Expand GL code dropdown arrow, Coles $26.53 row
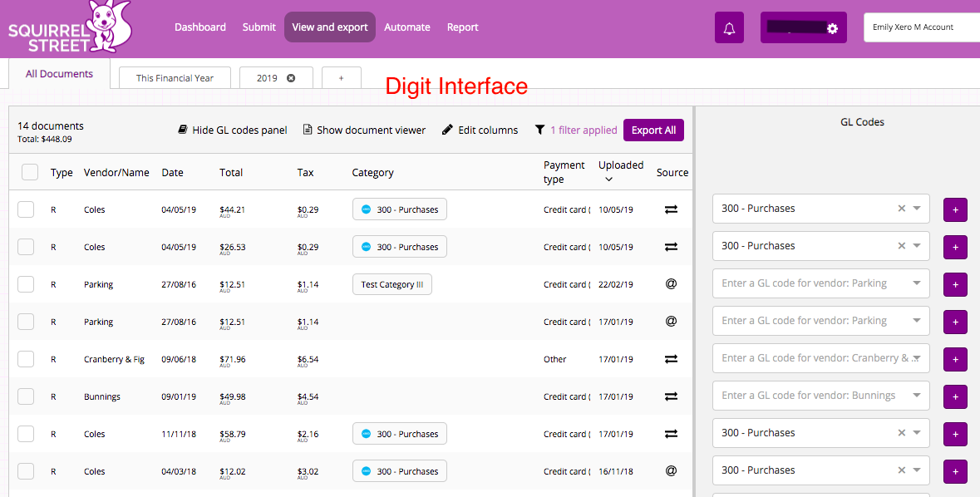The width and height of the screenshot is (980, 497). tap(917, 246)
